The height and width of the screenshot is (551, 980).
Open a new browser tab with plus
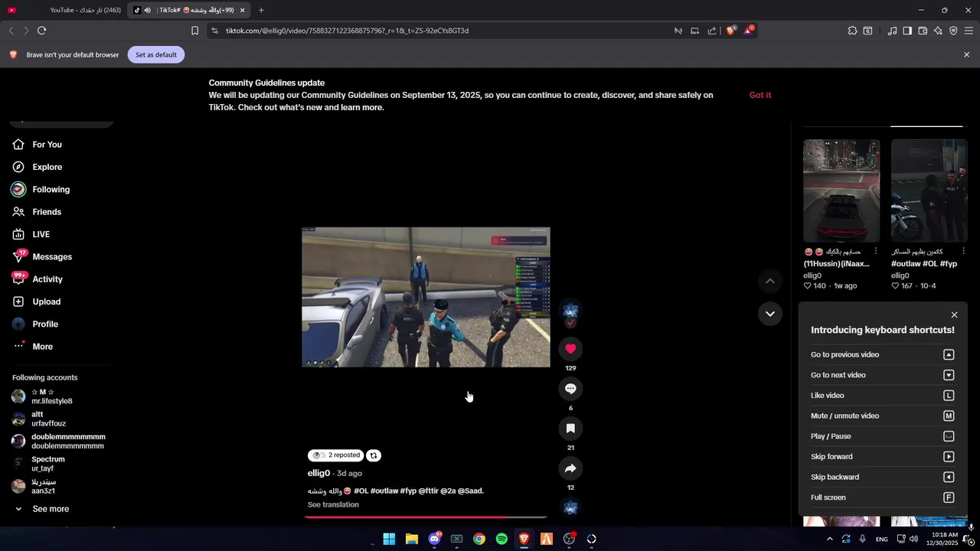pyautogui.click(x=261, y=10)
